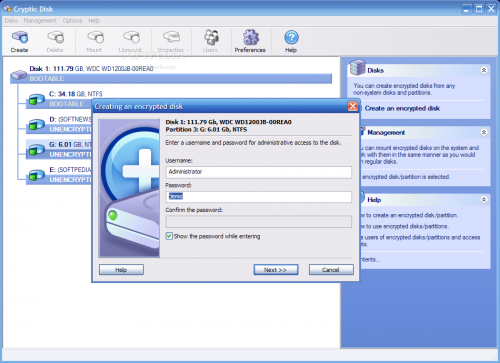Collapse the Help side panel
The width and height of the screenshot is (500, 363).
point(484,200)
